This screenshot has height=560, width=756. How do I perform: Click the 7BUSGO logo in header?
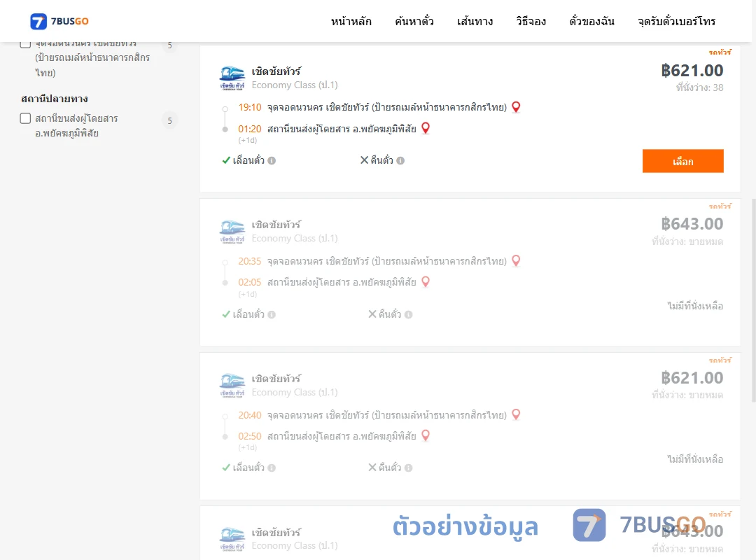59,21
